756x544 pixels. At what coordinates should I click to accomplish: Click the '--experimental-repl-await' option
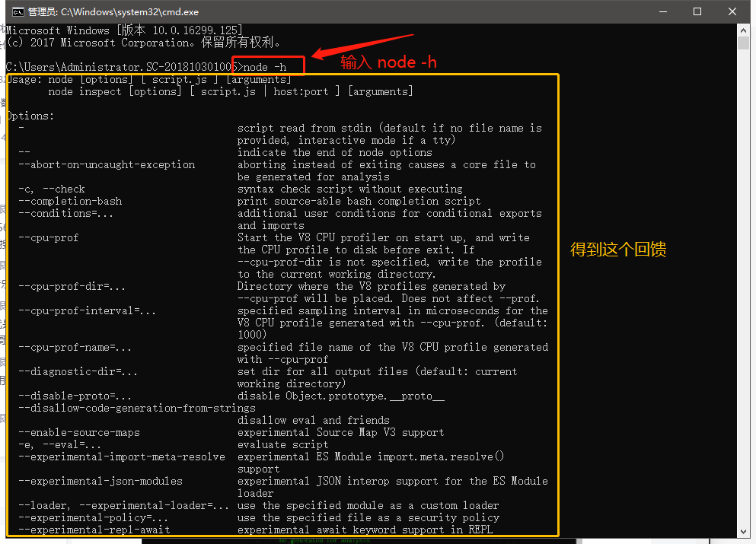(94, 530)
